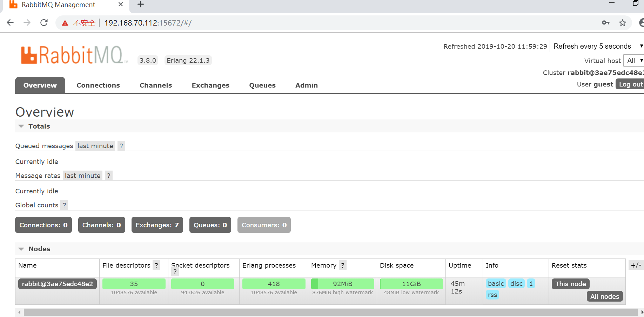Open the File descriptors help icon
644x317 pixels.
(156, 265)
